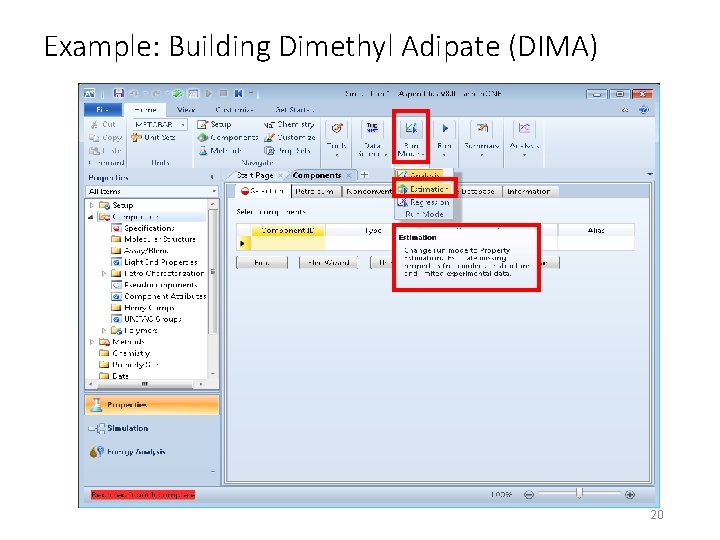Adjust the zoom slider handle

(x=579, y=494)
